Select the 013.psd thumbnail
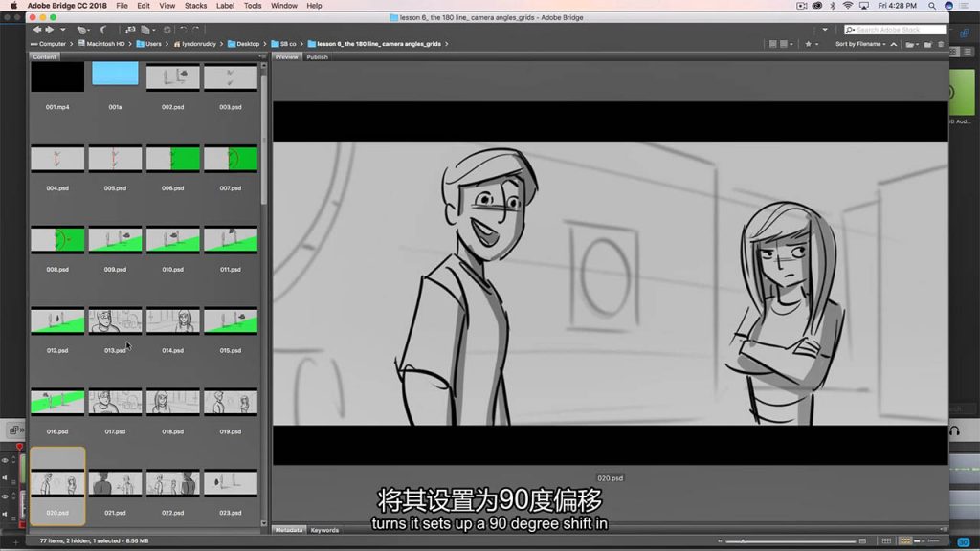The image size is (980, 551). tap(115, 321)
